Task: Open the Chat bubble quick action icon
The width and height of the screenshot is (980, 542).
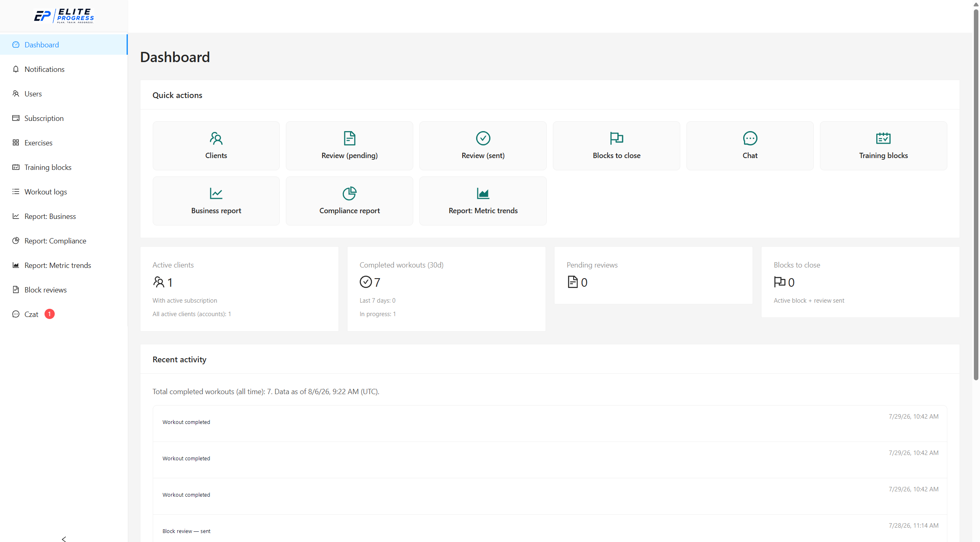Action: point(750,138)
